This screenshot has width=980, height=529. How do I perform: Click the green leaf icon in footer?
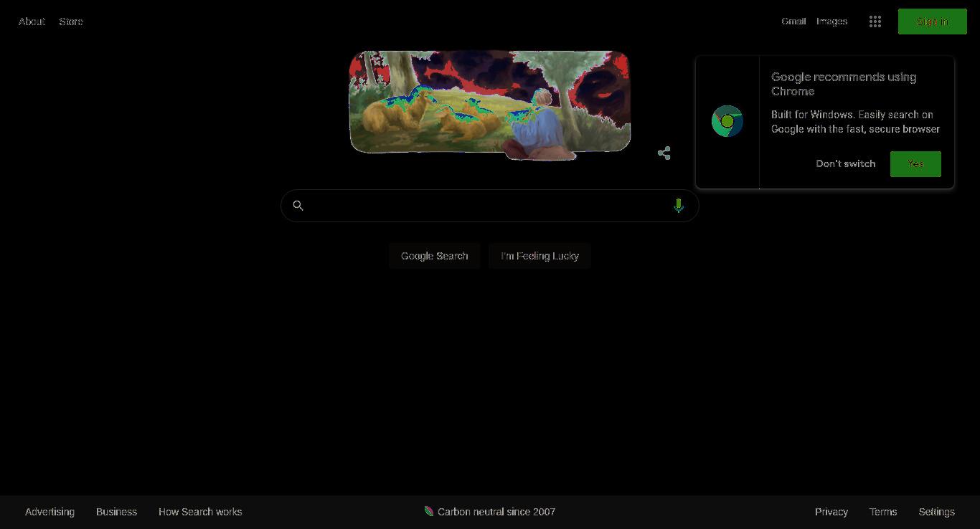coord(429,511)
